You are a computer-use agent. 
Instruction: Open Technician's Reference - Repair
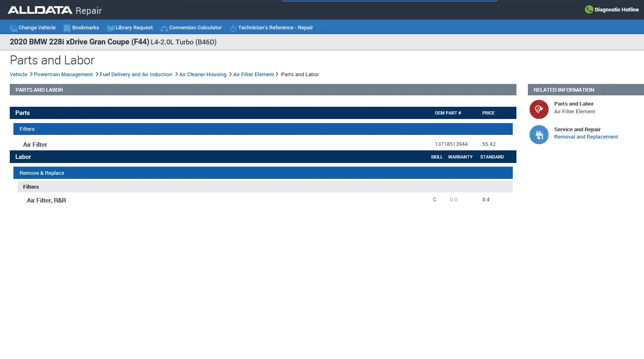276,28
